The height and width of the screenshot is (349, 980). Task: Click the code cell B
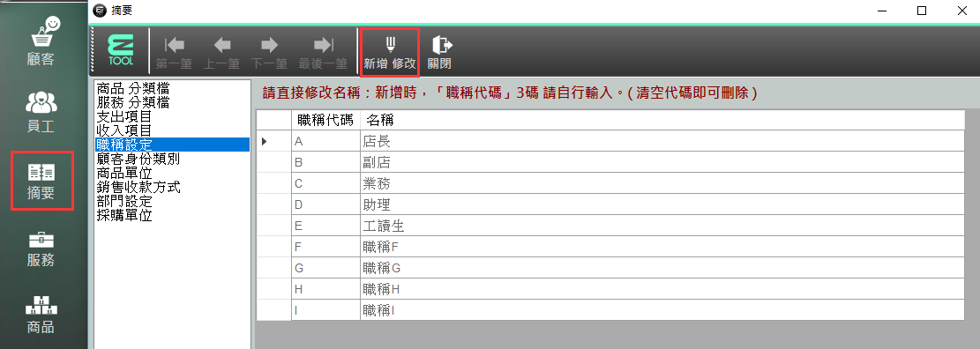(325, 162)
